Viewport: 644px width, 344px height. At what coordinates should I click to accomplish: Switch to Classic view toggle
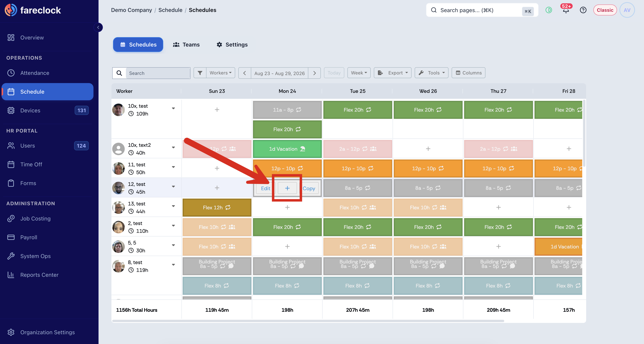[605, 10]
